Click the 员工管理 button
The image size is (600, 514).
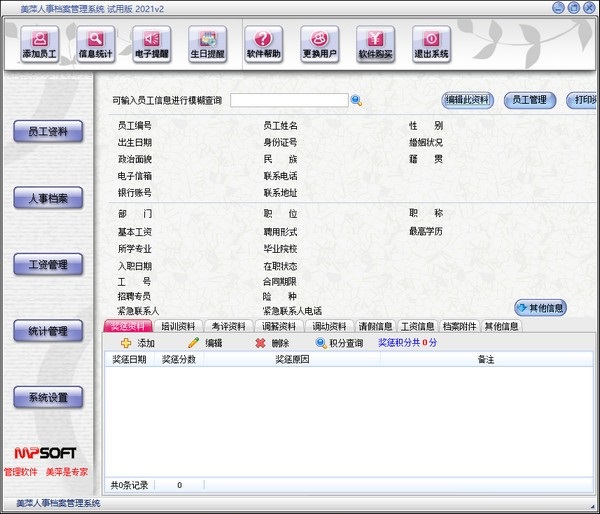pos(530,100)
